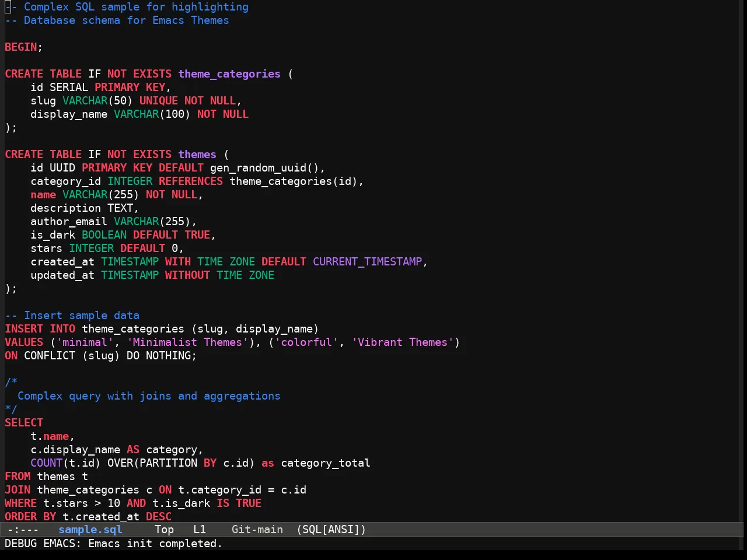Click the ORDER BY keywords
The width and height of the screenshot is (747, 560).
click(30, 517)
